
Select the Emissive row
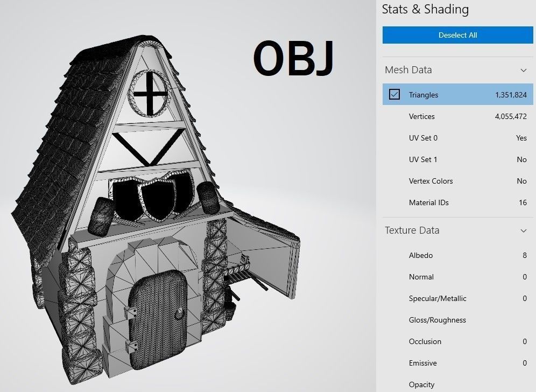click(458, 363)
